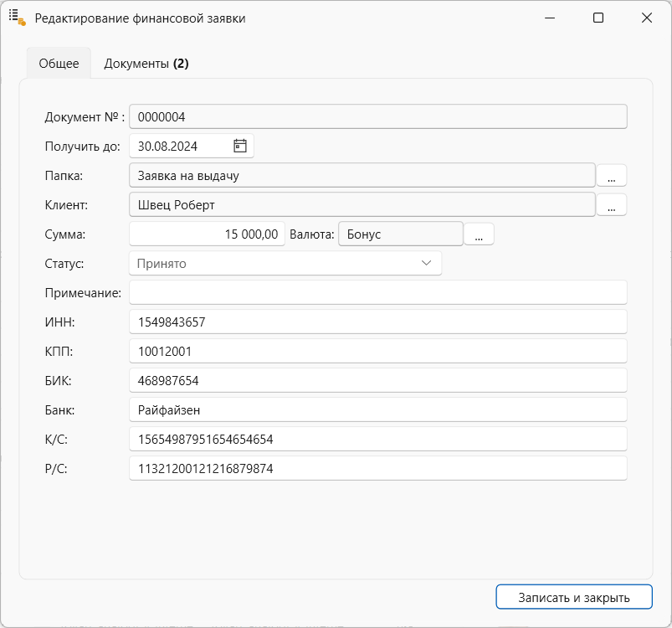Focus the К/С field 15654987951654654654
Viewport: 672px width, 628px height.
pyautogui.click(x=378, y=439)
